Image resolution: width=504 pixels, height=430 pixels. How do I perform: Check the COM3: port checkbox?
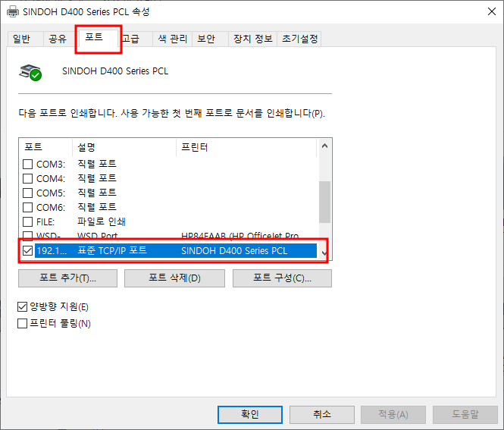pyautogui.click(x=27, y=164)
